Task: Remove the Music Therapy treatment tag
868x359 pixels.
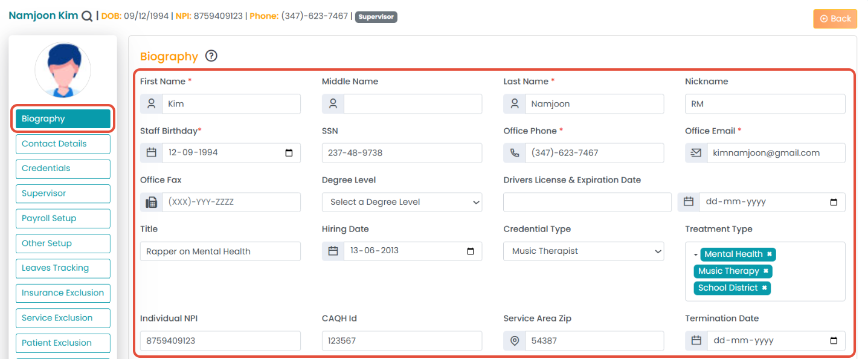Action: coord(766,271)
